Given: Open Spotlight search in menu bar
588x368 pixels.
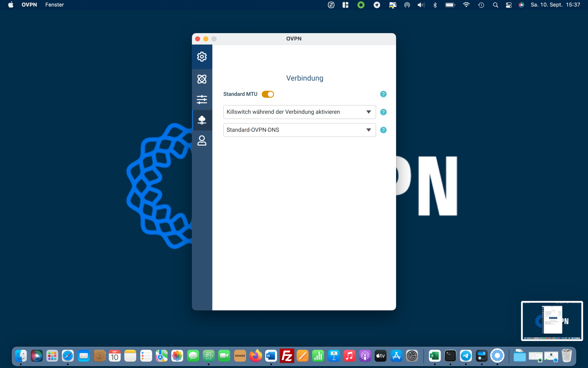Looking at the screenshot, I should 495,5.
